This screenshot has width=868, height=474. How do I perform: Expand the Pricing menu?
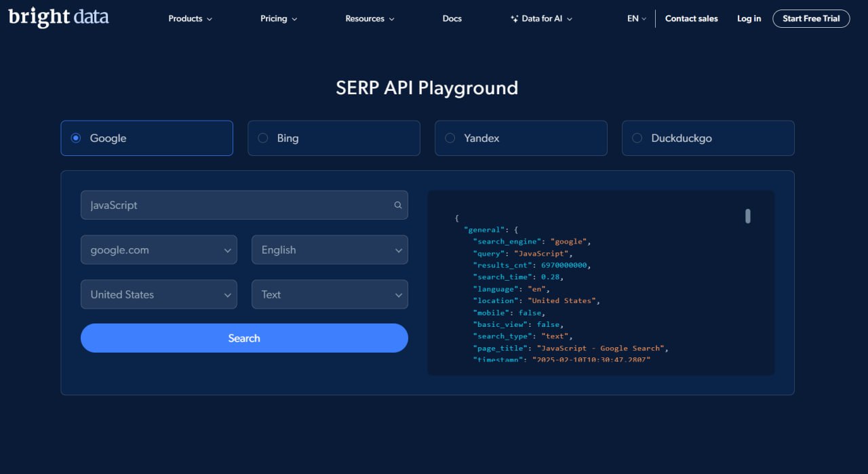pyautogui.click(x=279, y=19)
